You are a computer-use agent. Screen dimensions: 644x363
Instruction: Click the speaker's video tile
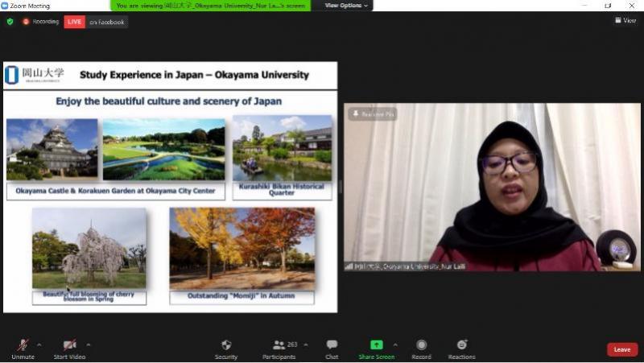tap(492, 187)
